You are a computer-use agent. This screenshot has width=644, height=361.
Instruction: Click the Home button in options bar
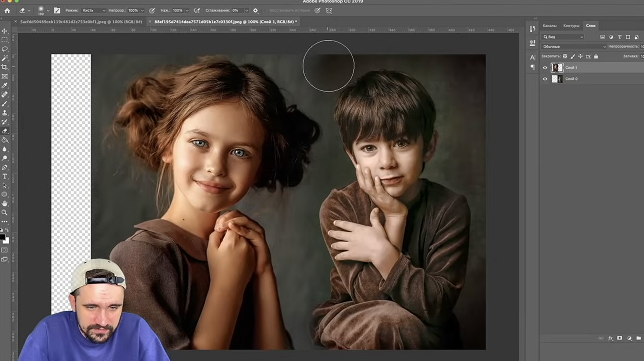(x=7, y=11)
